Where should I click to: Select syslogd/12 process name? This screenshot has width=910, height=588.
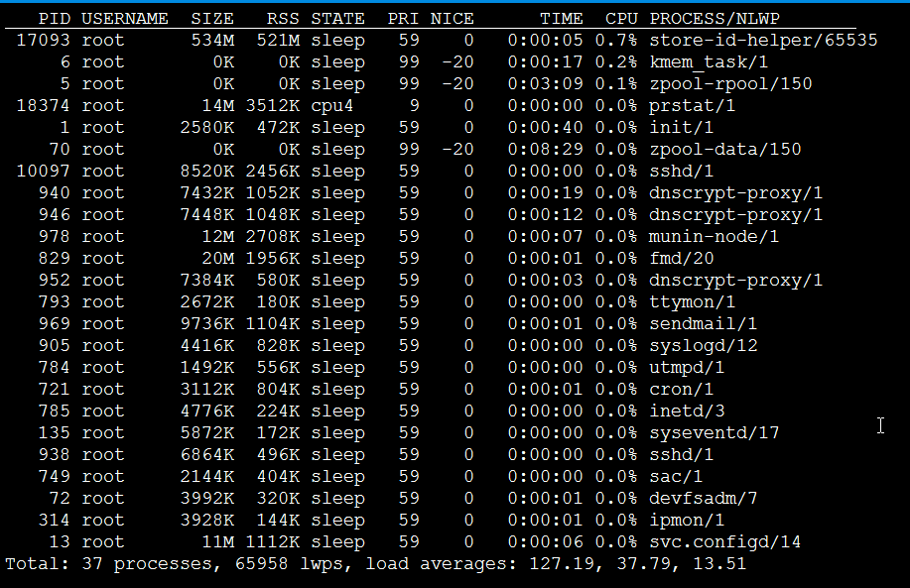(x=704, y=346)
